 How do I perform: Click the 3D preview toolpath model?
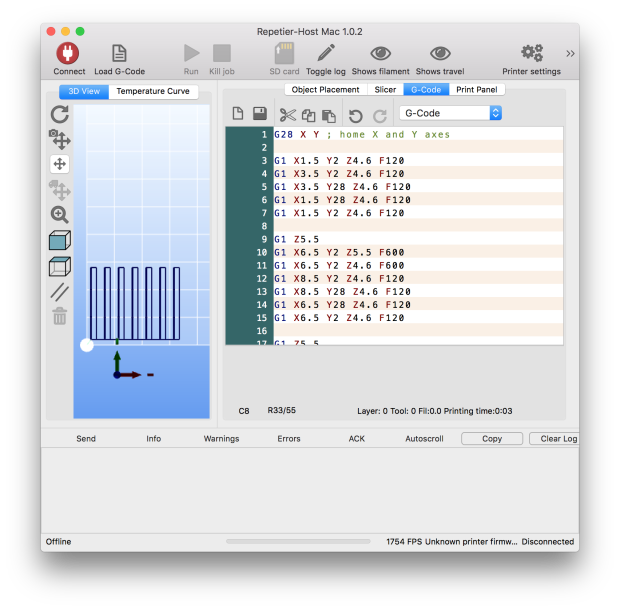(135, 303)
